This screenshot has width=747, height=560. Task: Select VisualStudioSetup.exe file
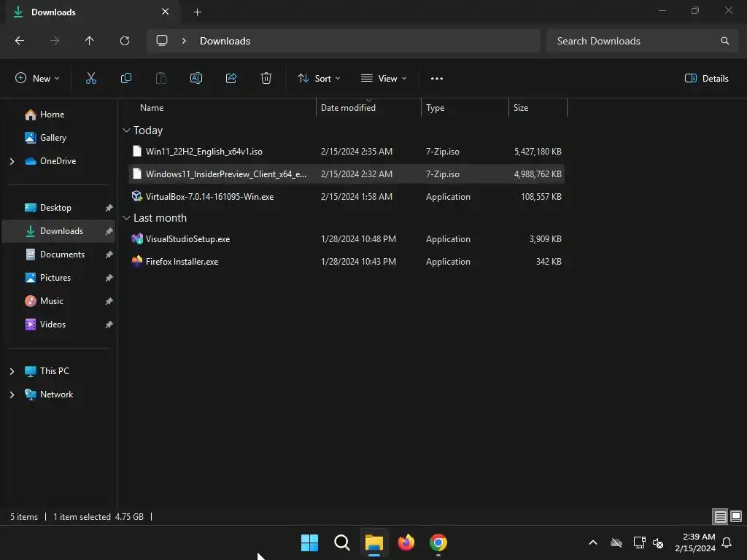pos(347,239)
